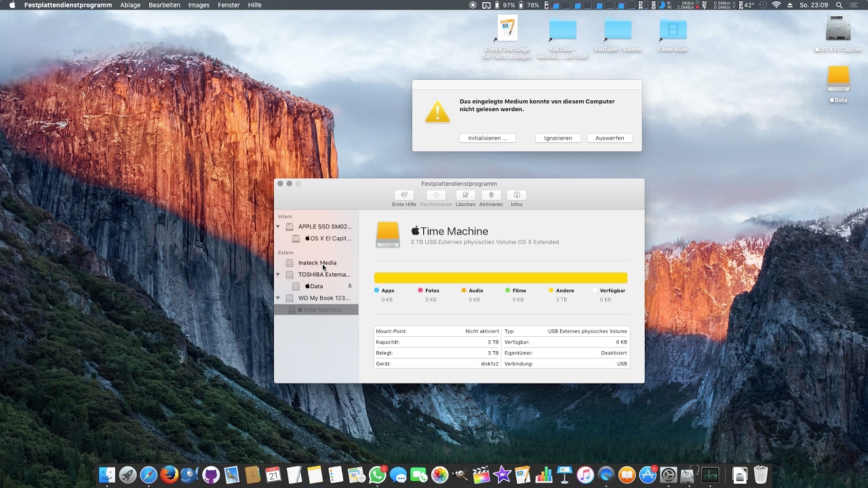Open Numbers chart icon in the Dock

[543, 475]
